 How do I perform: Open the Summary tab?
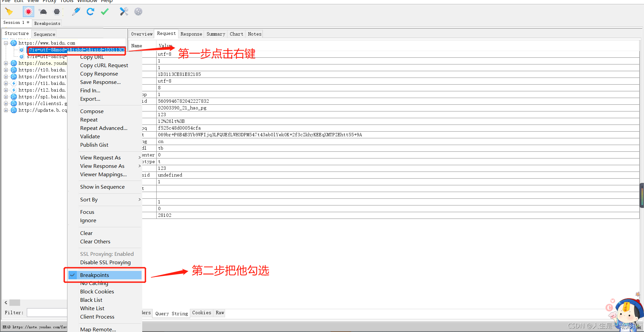(216, 34)
